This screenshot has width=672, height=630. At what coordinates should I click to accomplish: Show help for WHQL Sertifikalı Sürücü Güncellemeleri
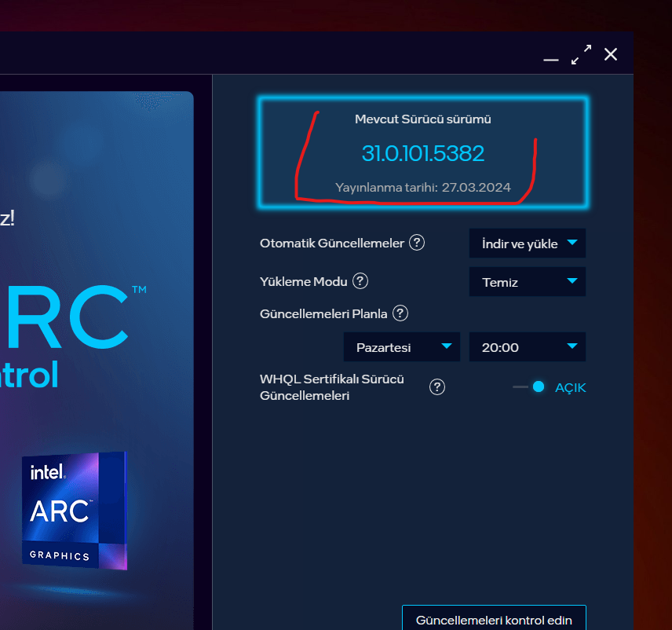[x=437, y=386]
